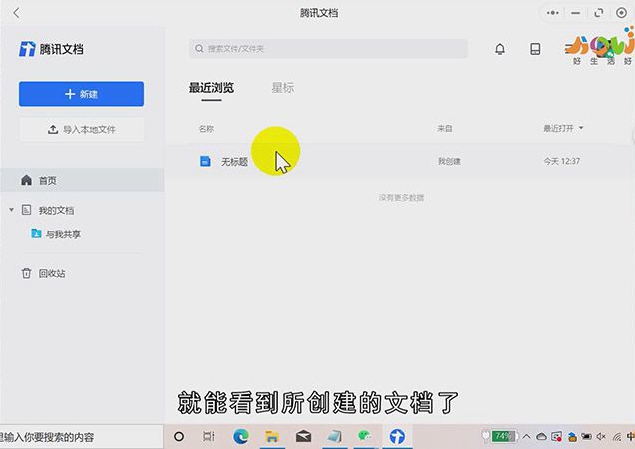Open 我的文档 in the sidebar

tap(56, 210)
